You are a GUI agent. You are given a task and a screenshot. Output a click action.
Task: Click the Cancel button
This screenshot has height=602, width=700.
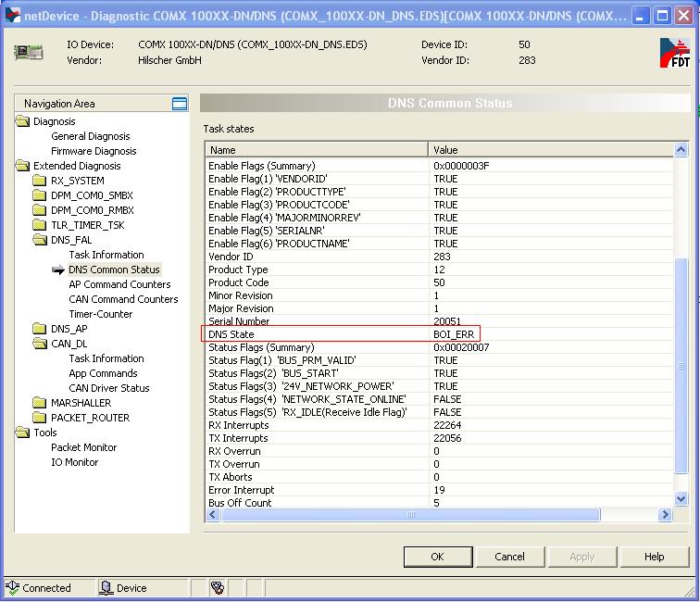tap(509, 557)
